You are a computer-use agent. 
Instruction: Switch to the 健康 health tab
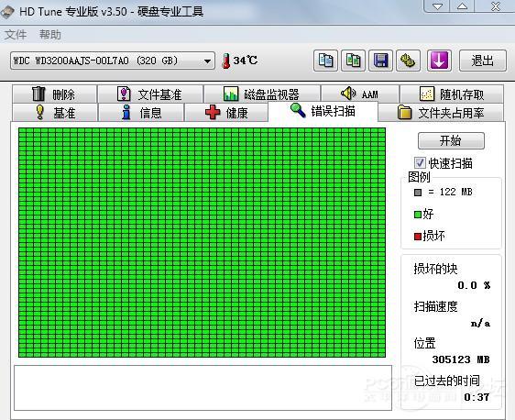point(226,113)
